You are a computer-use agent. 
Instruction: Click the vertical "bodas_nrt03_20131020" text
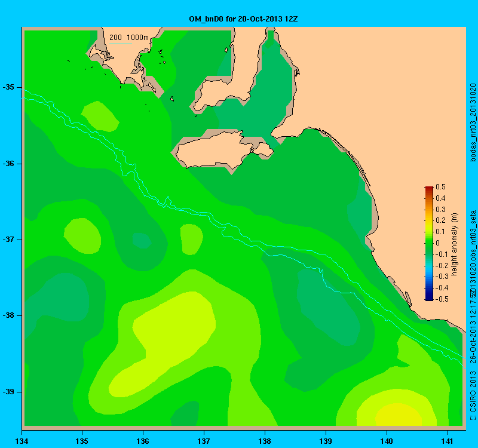(x=473, y=122)
